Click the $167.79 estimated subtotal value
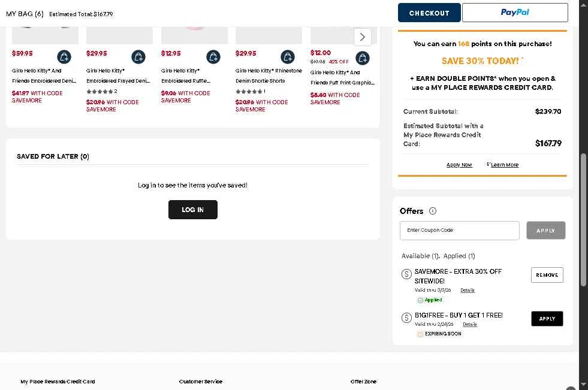 pyautogui.click(x=548, y=143)
